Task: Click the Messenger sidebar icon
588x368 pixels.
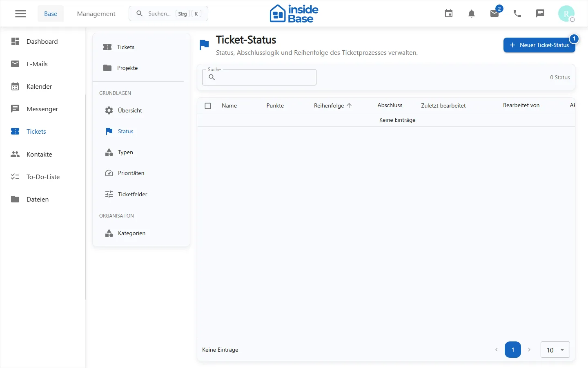Action: point(15,109)
